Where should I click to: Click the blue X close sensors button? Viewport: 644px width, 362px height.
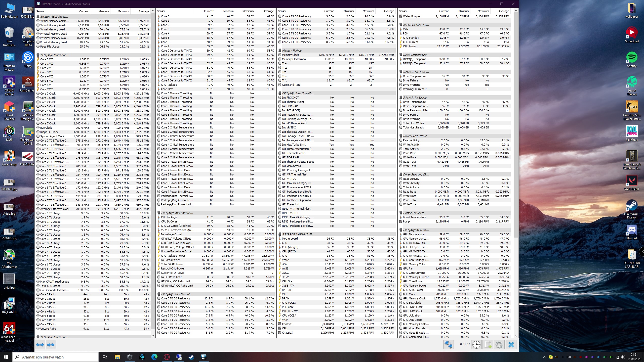click(x=511, y=344)
